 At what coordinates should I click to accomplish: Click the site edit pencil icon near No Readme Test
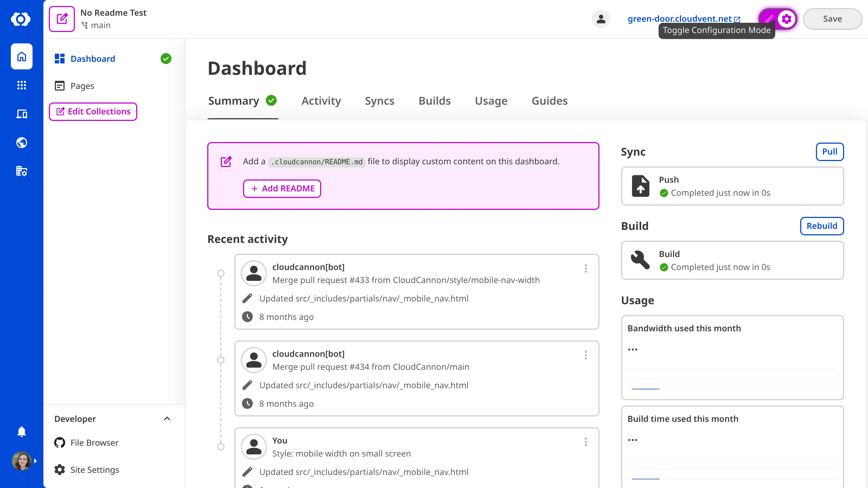tap(62, 19)
